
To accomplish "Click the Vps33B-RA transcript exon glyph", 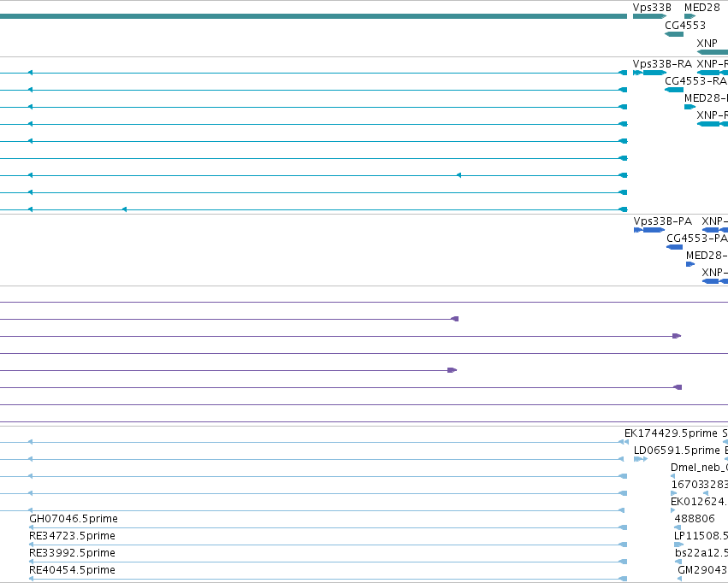I will (x=649, y=73).
